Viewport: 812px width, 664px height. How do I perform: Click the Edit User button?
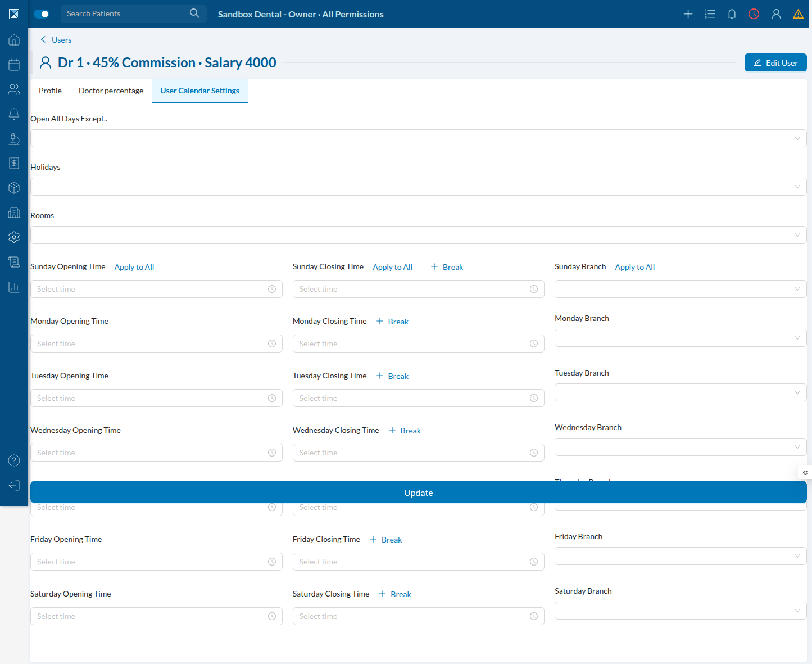(x=775, y=62)
